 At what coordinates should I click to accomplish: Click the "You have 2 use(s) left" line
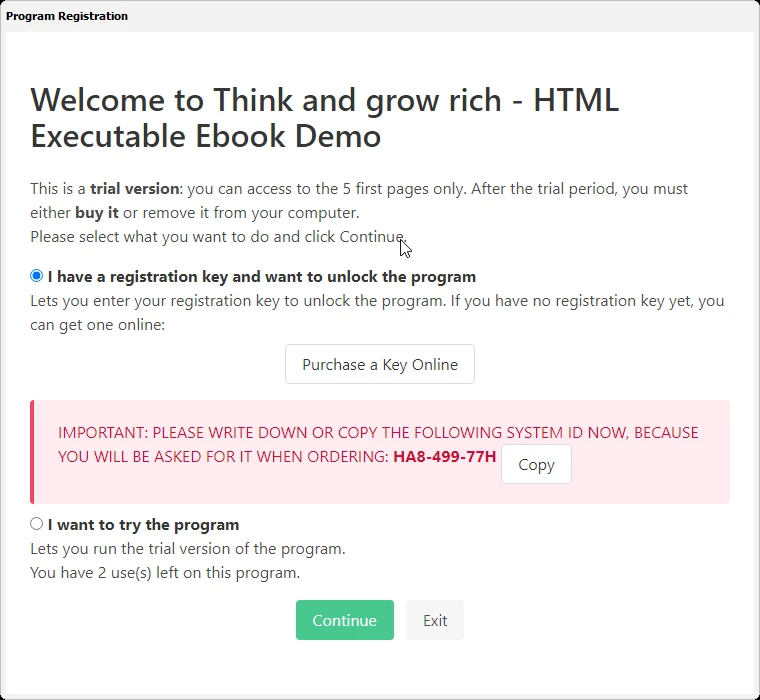tap(165, 573)
